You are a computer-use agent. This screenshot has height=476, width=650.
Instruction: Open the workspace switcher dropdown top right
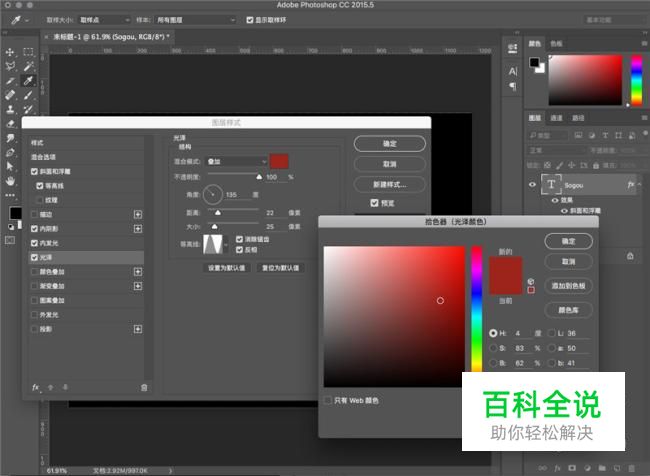(x=616, y=20)
